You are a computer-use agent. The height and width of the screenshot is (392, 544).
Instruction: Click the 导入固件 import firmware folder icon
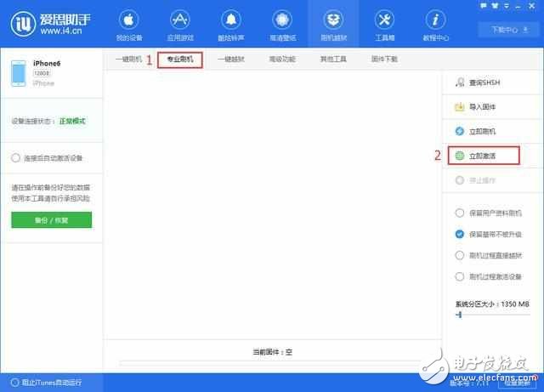pos(459,106)
